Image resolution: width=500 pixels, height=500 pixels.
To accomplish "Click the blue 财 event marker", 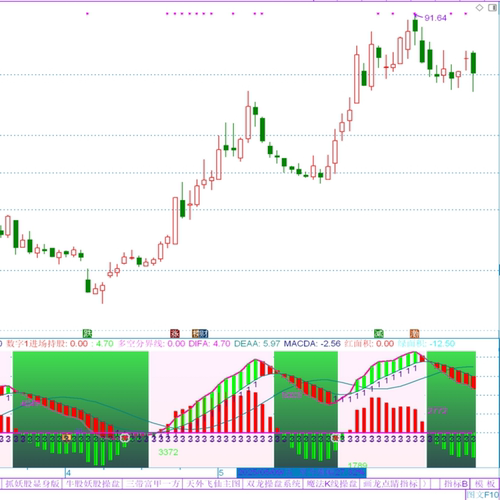I will (x=204, y=333).
